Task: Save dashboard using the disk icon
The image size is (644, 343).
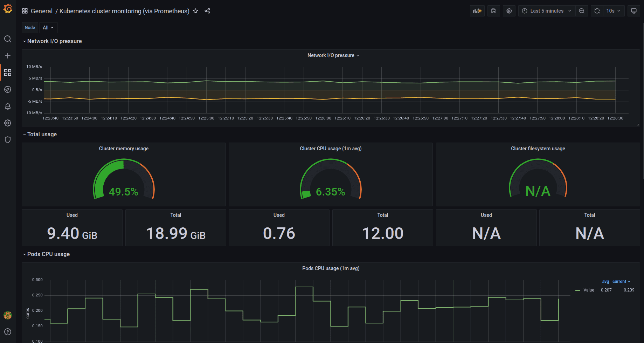Action: click(494, 11)
